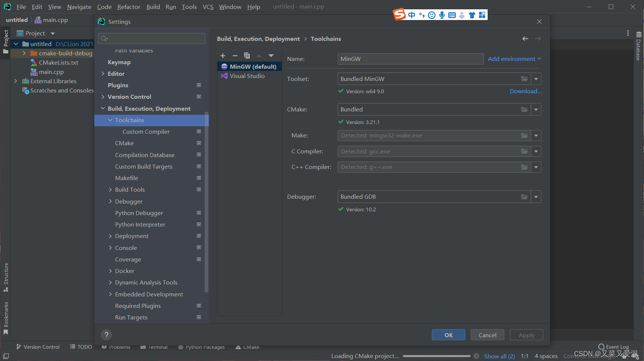Open Project options kebab menu
The height and width of the screenshot is (361, 644).
click(x=628, y=33)
